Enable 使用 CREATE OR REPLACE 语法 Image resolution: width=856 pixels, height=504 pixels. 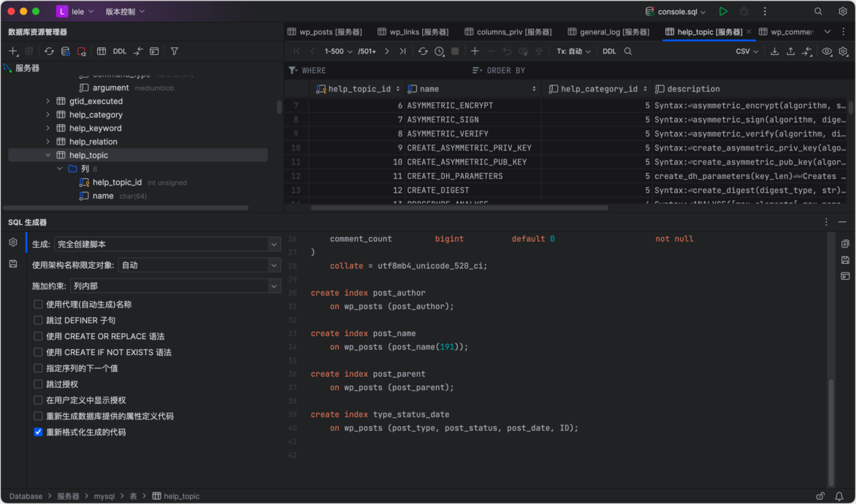pyautogui.click(x=38, y=336)
